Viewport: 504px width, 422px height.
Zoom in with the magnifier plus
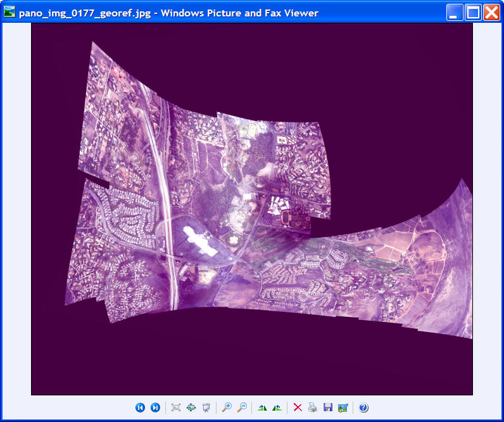point(227,407)
